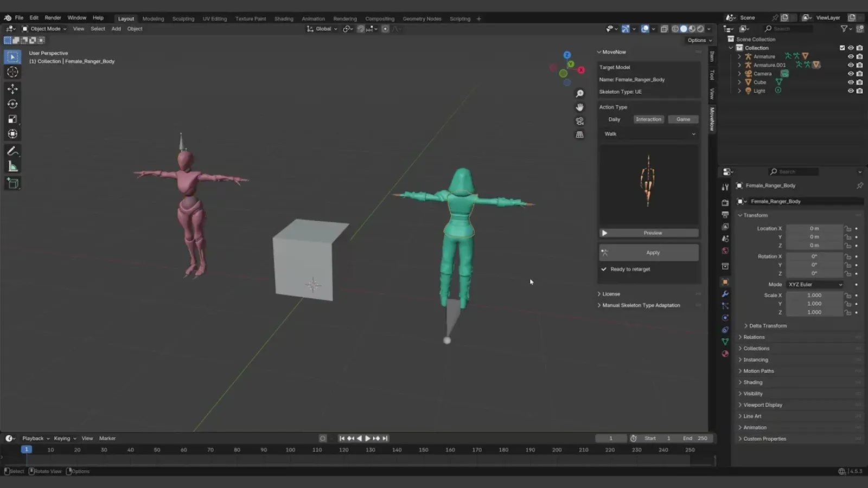Switch orthographic/perspective grid icon
Viewport: 868px width, 488px height.
(x=579, y=134)
